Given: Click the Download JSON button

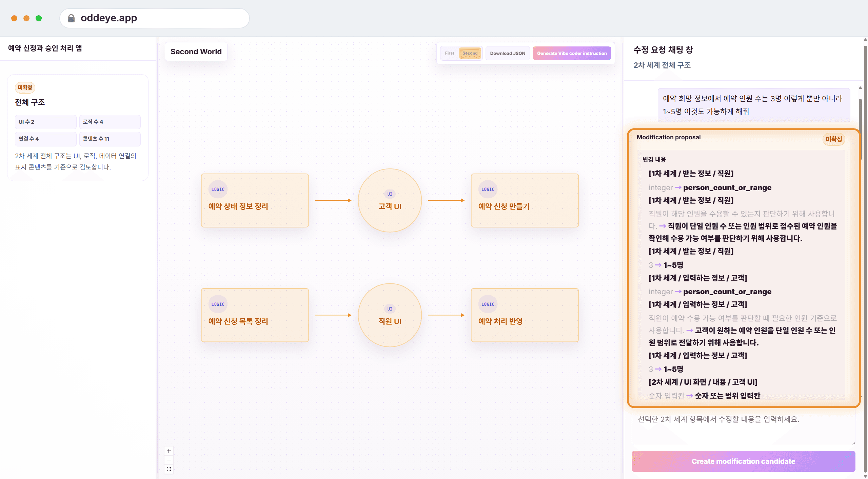Looking at the screenshot, I should click(507, 53).
